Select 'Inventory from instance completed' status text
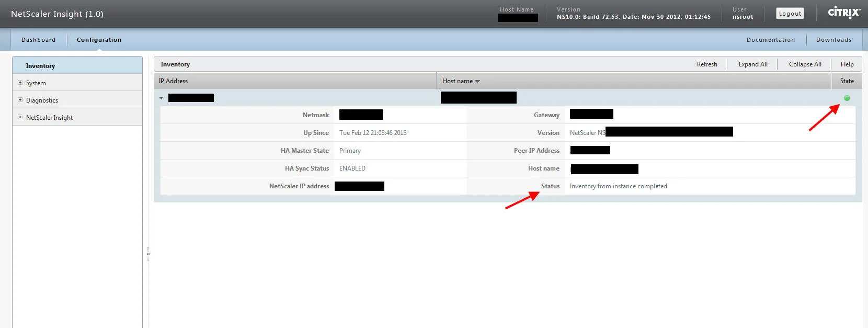 [618, 186]
